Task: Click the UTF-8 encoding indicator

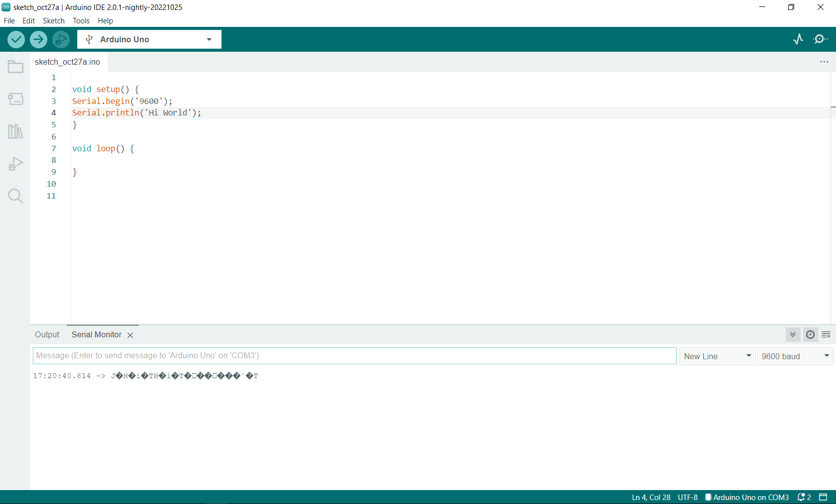Action: click(x=688, y=497)
